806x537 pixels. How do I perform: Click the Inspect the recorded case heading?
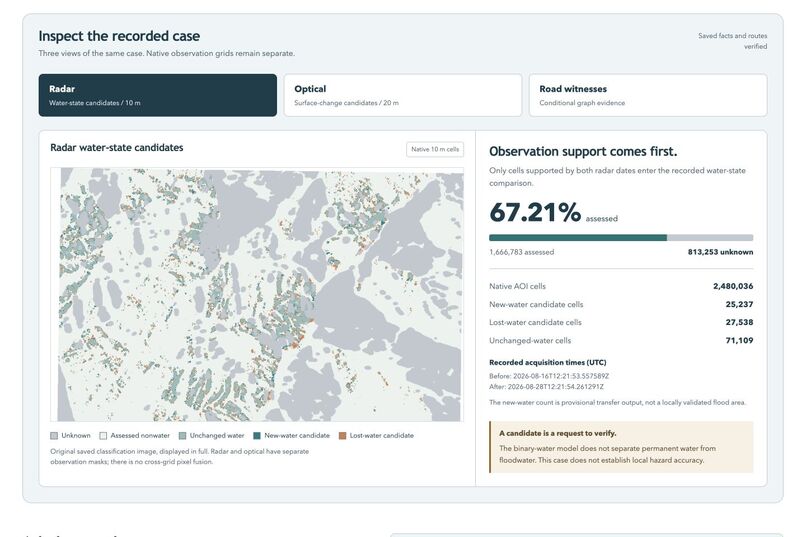coord(119,36)
